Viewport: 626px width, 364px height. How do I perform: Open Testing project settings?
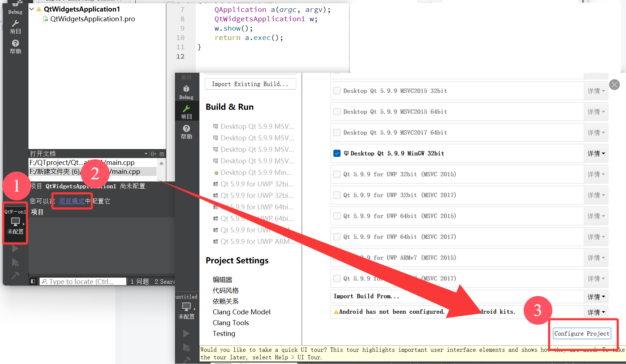click(224, 334)
